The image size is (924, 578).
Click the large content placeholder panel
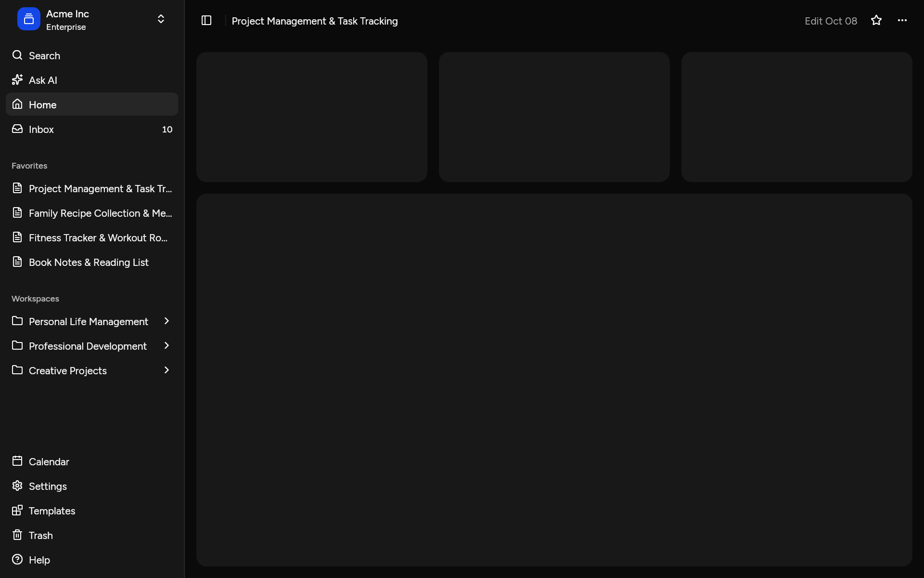(x=554, y=380)
